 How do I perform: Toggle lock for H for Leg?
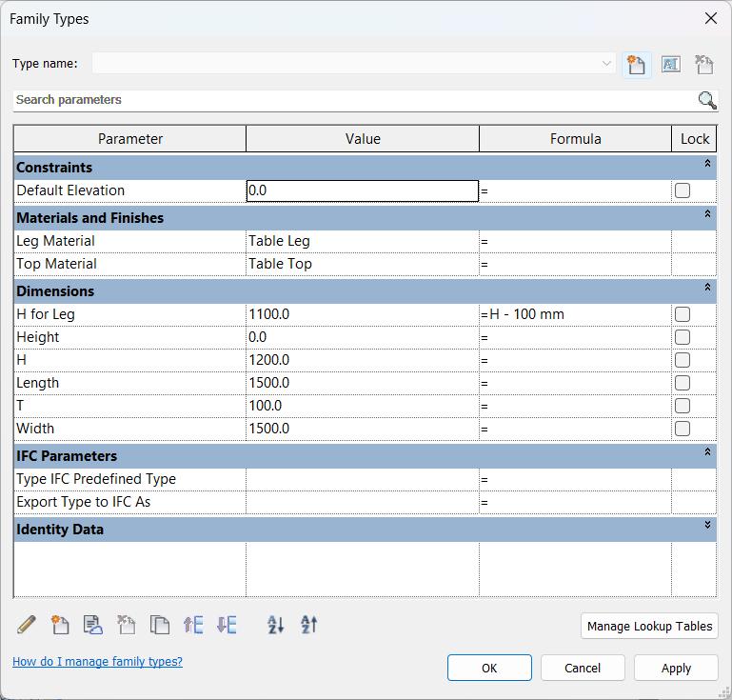tap(683, 314)
